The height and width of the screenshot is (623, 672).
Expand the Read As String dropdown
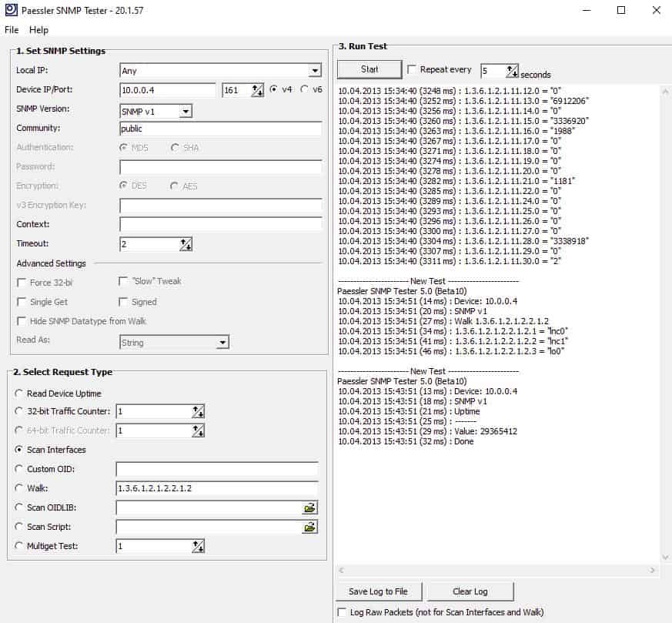(222, 343)
